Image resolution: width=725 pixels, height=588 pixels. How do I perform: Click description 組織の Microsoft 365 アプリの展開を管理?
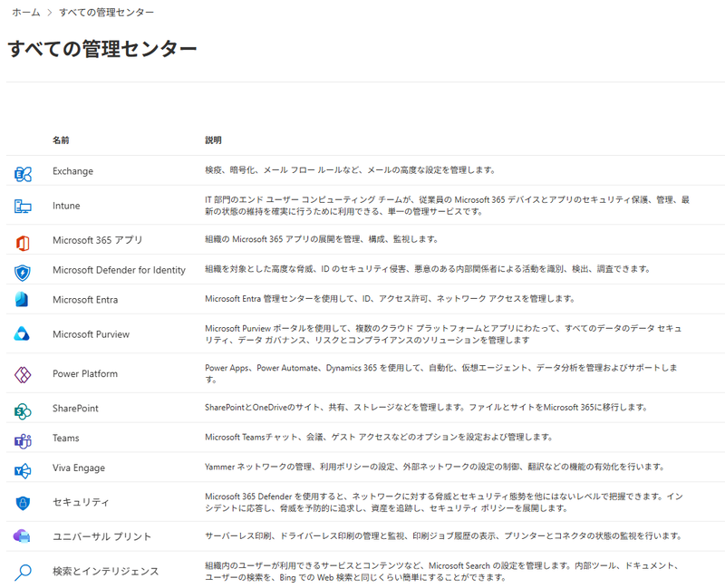point(322,239)
